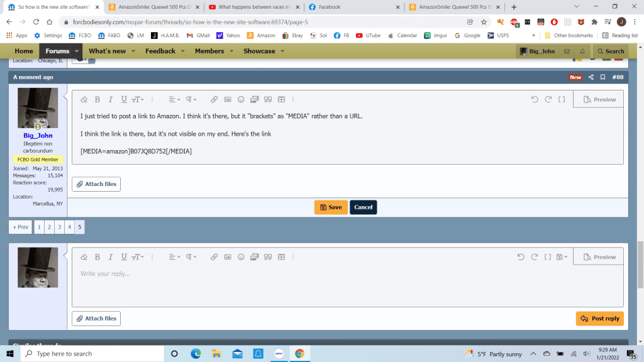
Task: Click the insert table icon in editor
Action: [281, 99]
